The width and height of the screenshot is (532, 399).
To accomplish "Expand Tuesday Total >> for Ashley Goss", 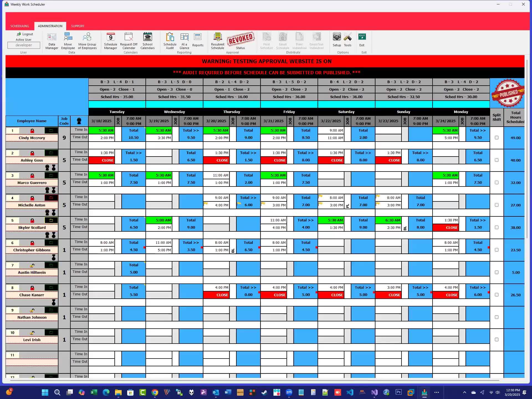I will click(x=134, y=153).
